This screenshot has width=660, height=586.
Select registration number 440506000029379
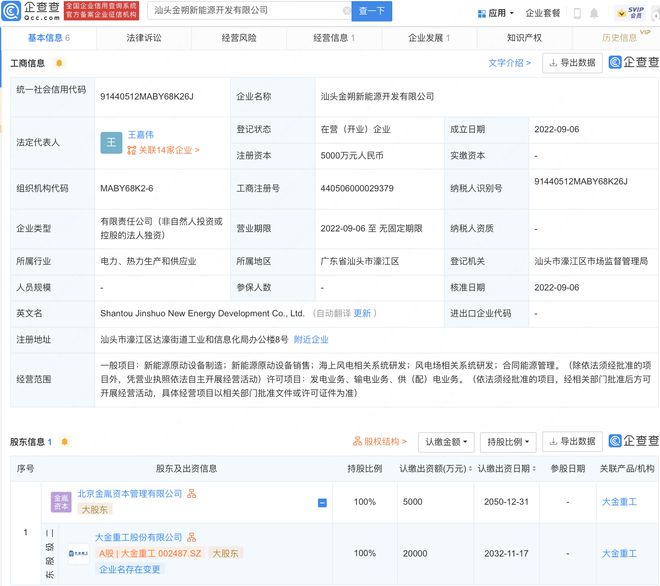(357, 188)
